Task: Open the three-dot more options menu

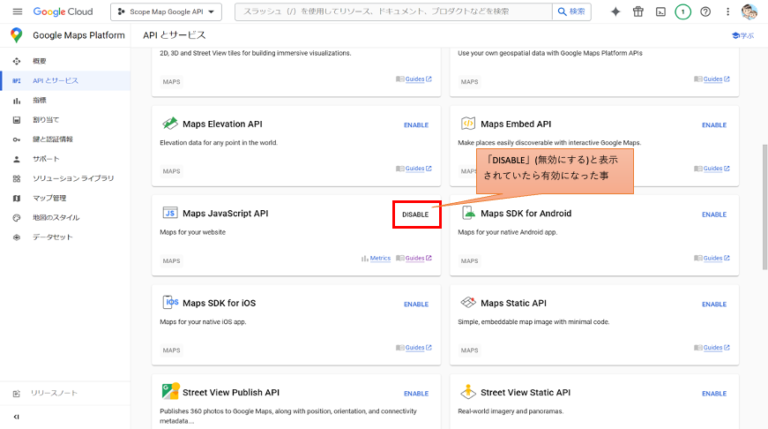Action: pos(727,12)
